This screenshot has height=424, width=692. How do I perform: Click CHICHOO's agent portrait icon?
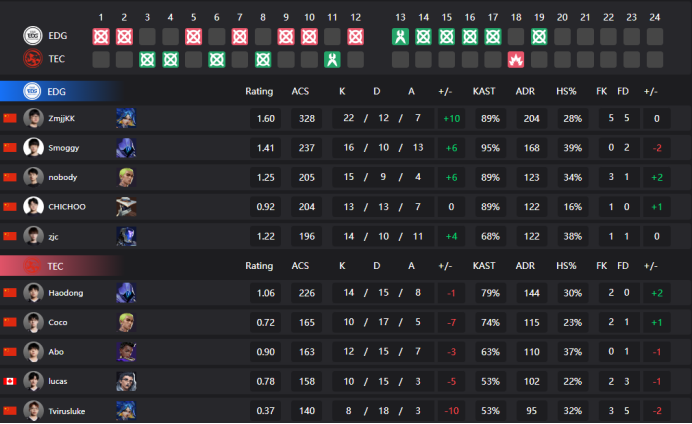(x=126, y=207)
